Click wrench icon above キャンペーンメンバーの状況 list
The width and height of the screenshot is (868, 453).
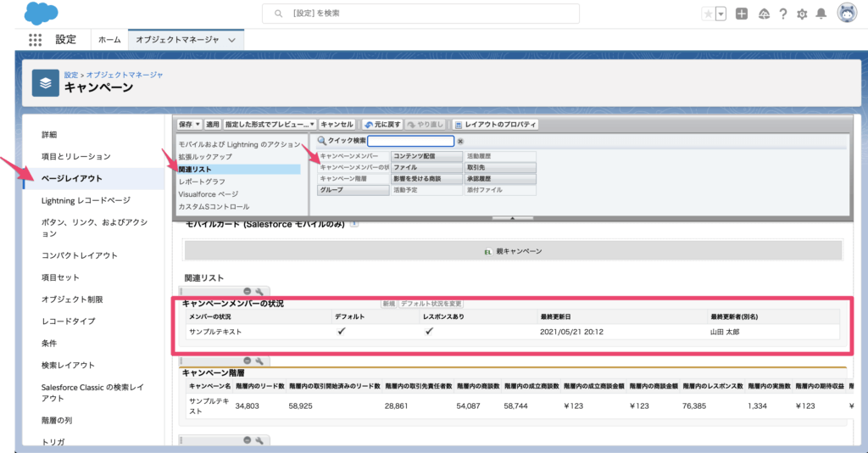(x=259, y=291)
